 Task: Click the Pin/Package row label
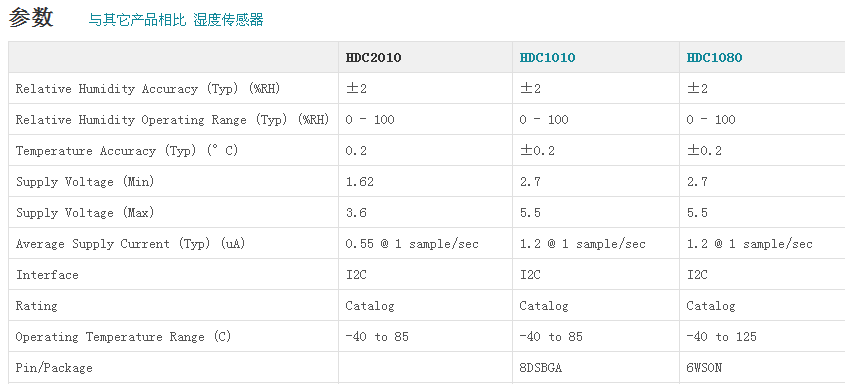[x=54, y=368]
